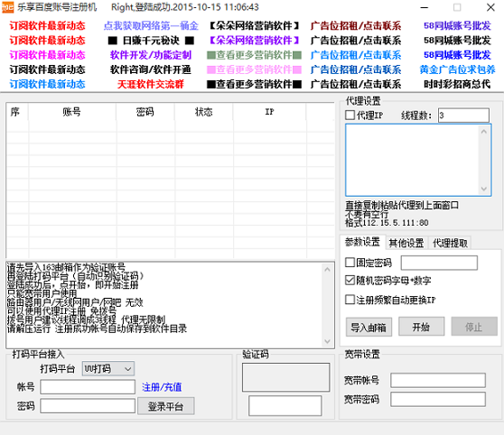Click scroll-down arrow in log text area

[x=327, y=341]
